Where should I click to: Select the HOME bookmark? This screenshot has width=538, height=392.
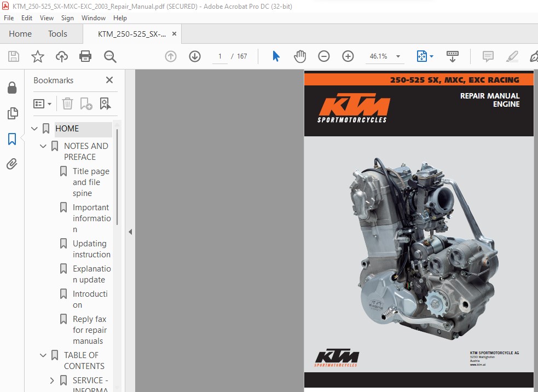(x=67, y=129)
